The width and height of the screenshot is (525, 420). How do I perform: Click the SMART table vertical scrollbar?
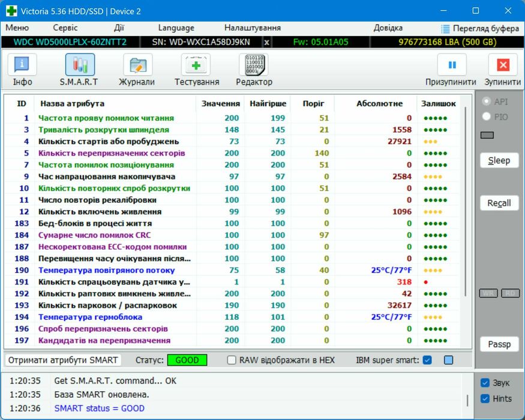466,201
